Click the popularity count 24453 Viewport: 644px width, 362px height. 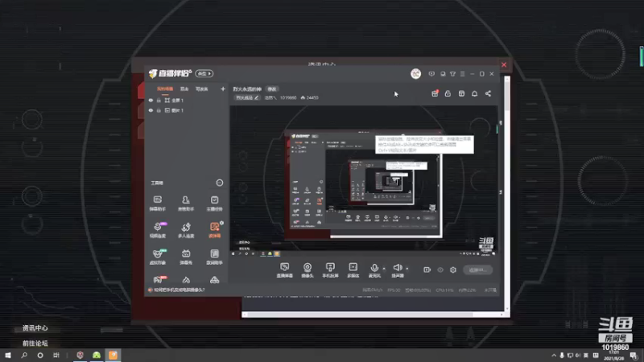310,97
